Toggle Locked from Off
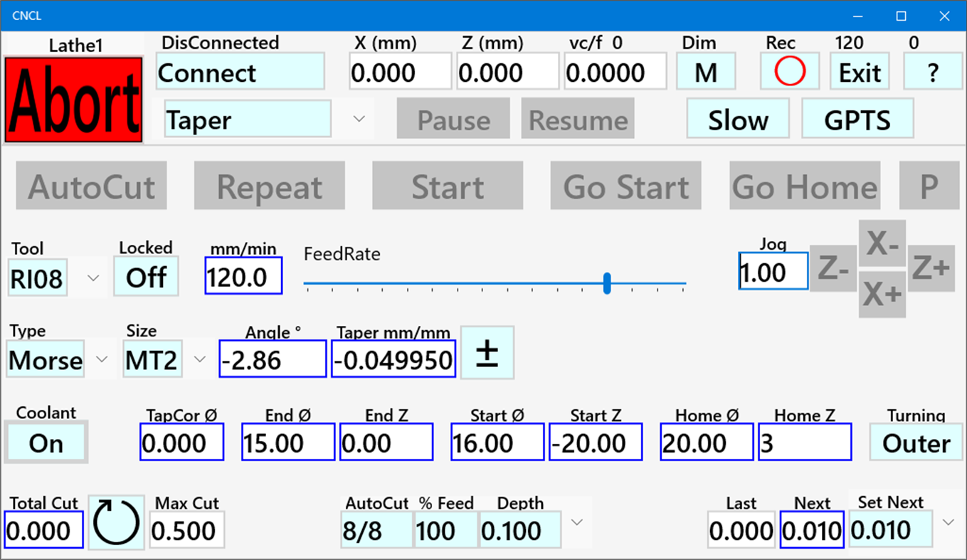Image resolution: width=967 pixels, height=560 pixels. [x=145, y=277]
